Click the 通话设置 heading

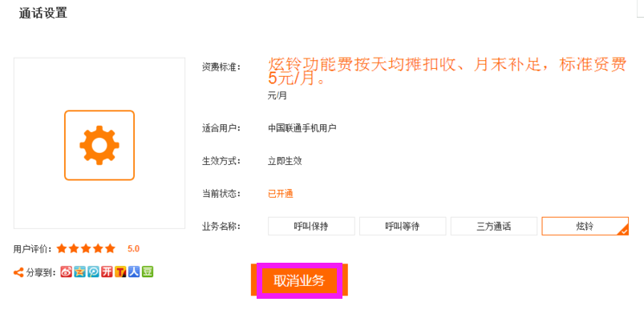click(43, 13)
